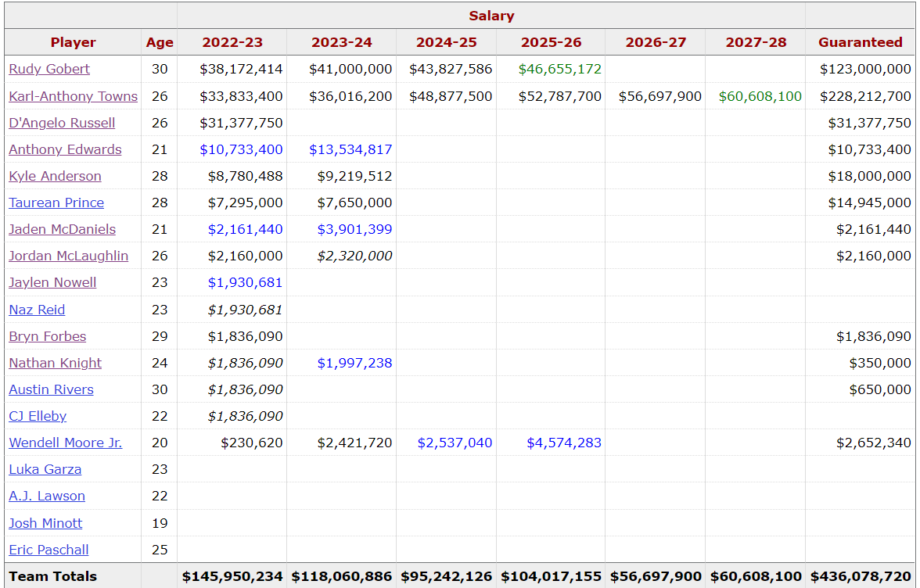Click Nathan Knight's $1,997,238 salary
This screenshot has width=920, height=588.
coord(355,363)
